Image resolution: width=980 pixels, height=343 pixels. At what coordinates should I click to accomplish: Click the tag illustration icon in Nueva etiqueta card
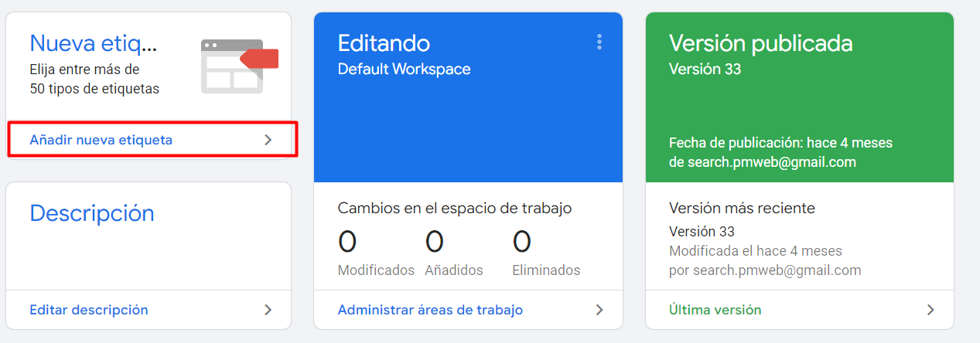[239, 66]
